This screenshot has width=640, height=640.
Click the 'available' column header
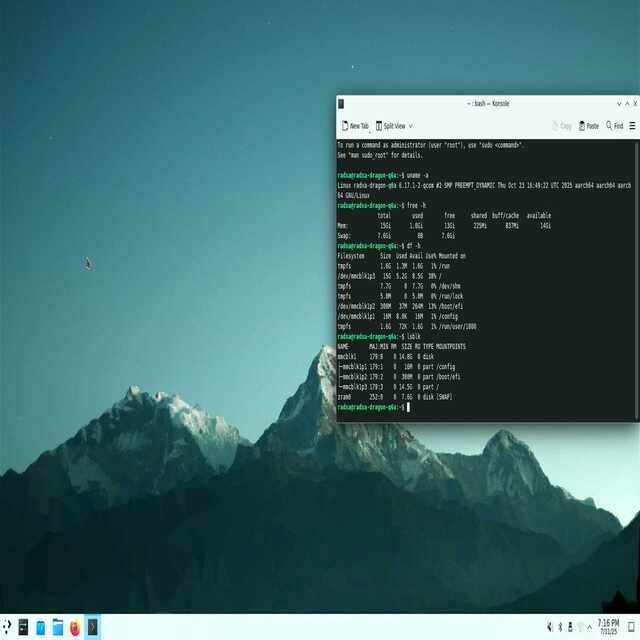pyautogui.click(x=539, y=216)
